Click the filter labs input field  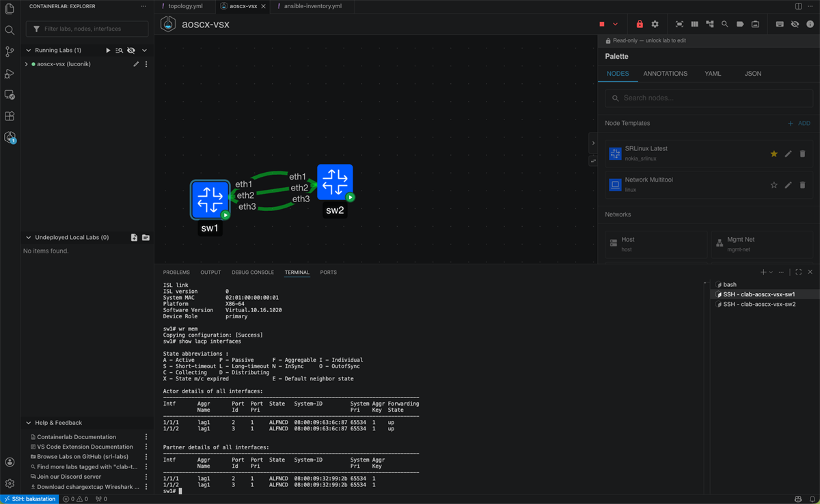click(x=87, y=29)
